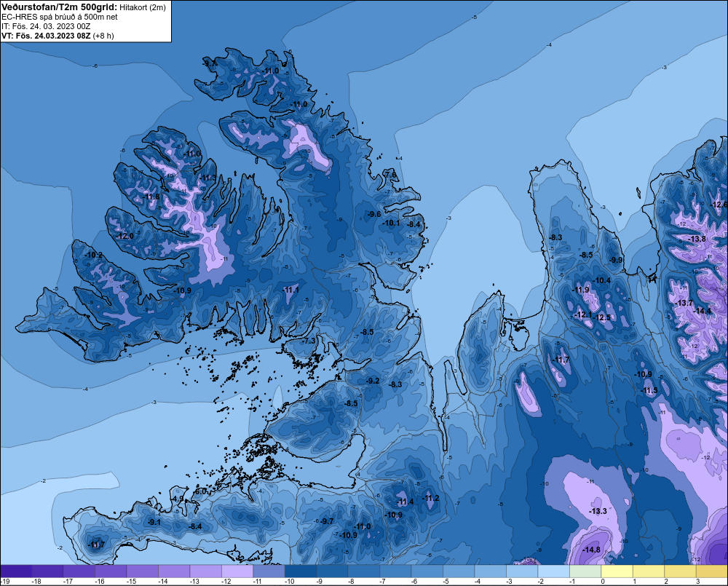Click the -9.6 temperature value
This screenshot has height=586, width=728.
click(x=374, y=214)
